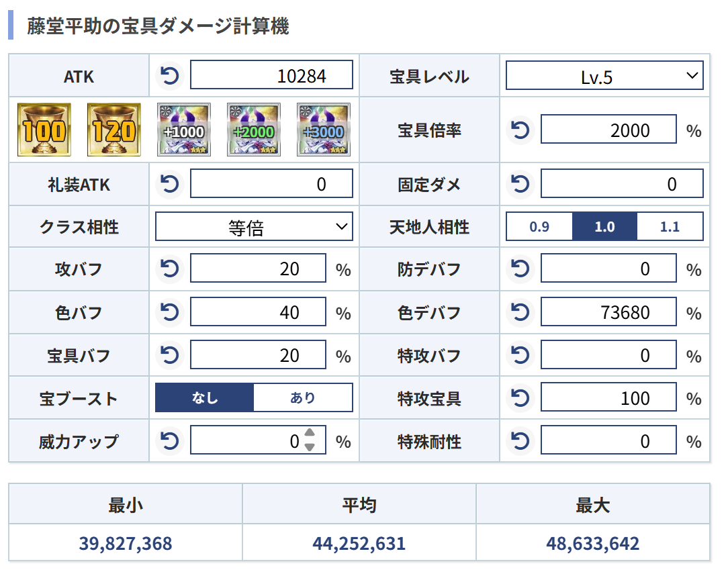The image size is (728, 572).
Task: Reset the ATK value
Action: 169,75
